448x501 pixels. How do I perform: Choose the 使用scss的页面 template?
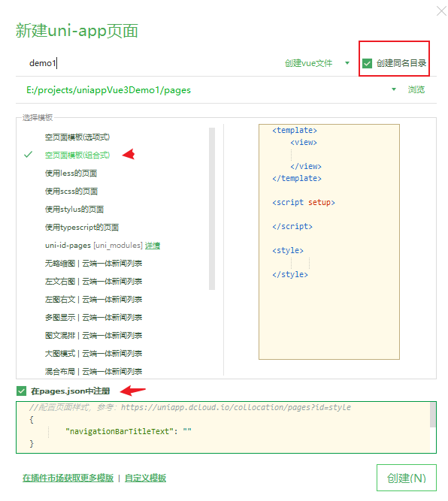coord(71,191)
